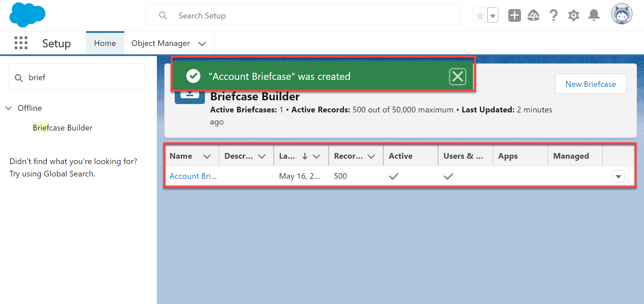Open the Name column header dropdown
Screen dimensions: 644x304
click(207, 156)
